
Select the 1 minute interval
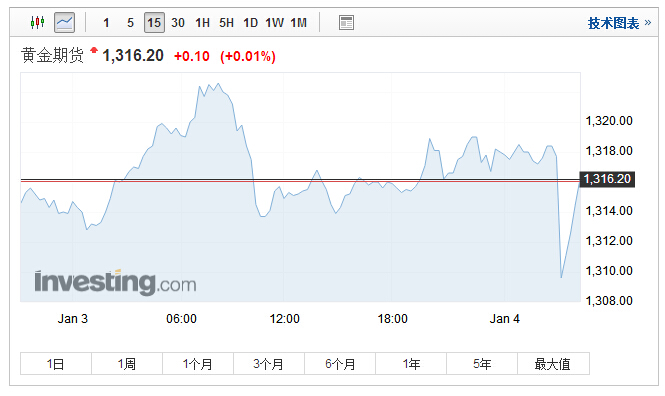[x=106, y=22]
